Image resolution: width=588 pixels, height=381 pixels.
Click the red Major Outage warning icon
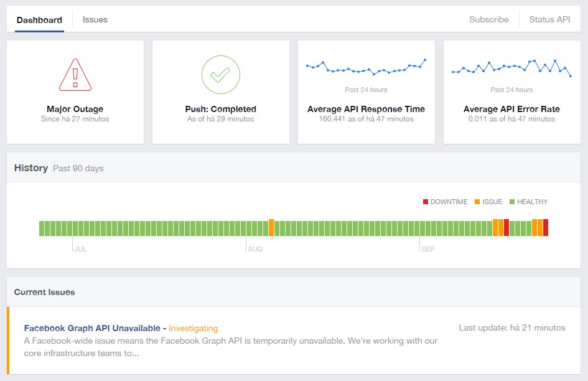[x=75, y=75]
